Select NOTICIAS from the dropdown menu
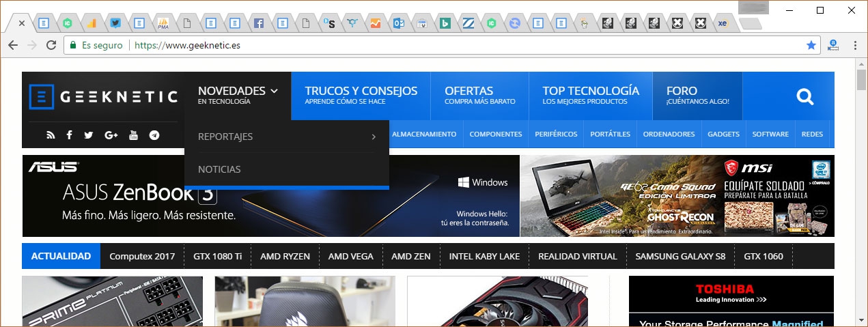This screenshot has height=327, width=868. tap(219, 169)
